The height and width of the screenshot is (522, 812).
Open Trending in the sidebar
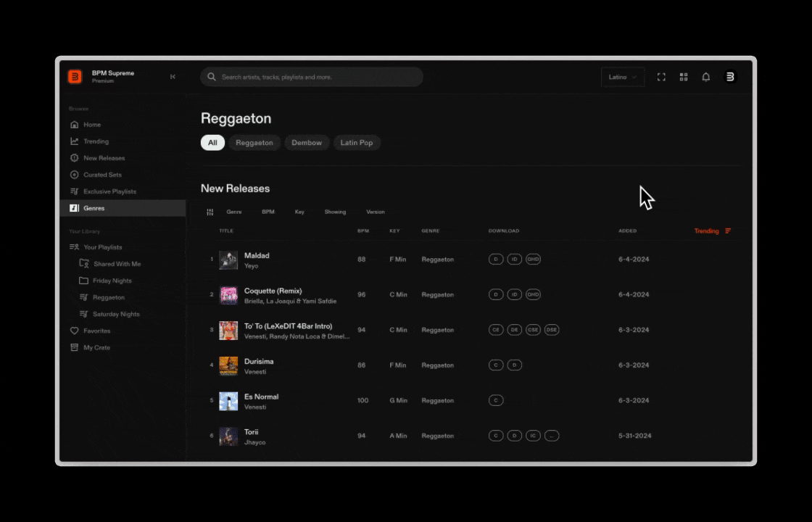click(x=96, y=141)
